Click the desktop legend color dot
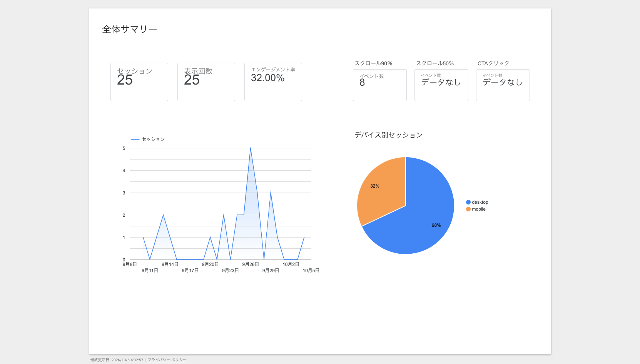 468,202
